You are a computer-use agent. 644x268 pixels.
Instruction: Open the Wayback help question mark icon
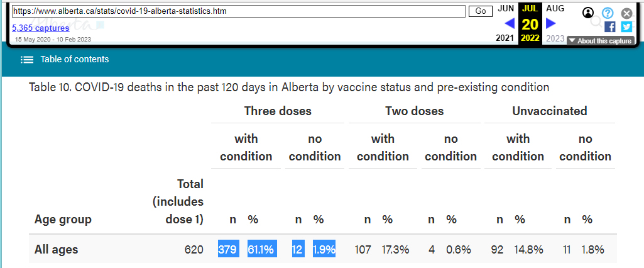click(608, 13)
